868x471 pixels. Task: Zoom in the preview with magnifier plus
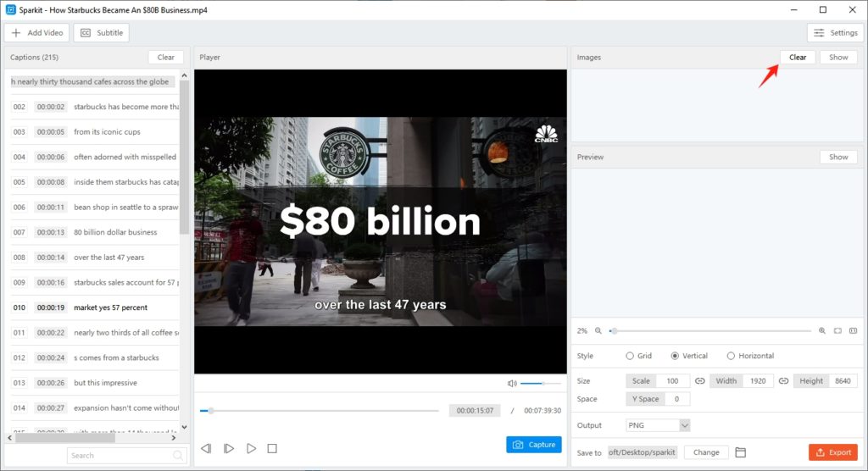[822, 331]
